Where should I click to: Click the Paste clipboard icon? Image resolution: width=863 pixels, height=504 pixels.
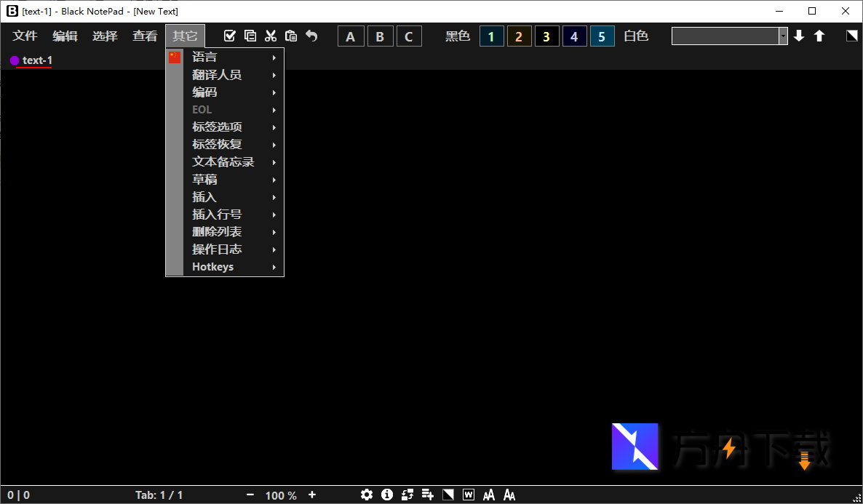(x=291, y=35)
